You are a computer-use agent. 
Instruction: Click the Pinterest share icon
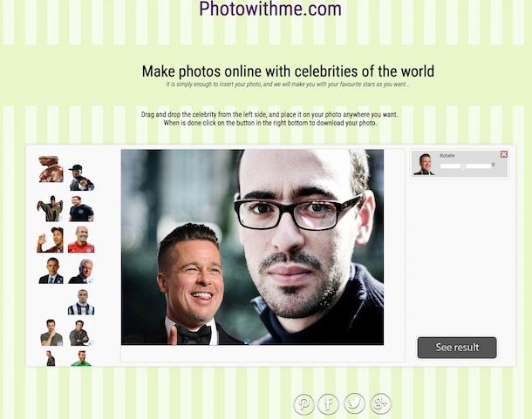pyautogui.click(x=304, y=403)
